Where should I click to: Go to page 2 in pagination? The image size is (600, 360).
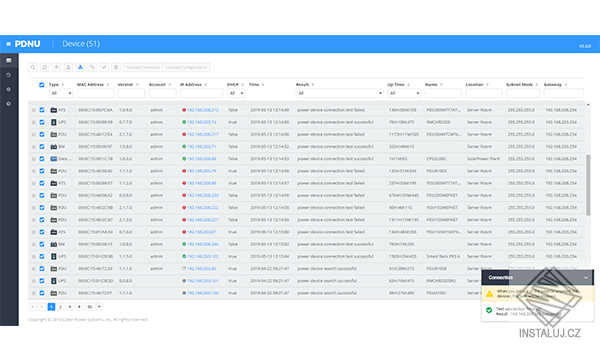pyautogui.click(x=60, y=307)
